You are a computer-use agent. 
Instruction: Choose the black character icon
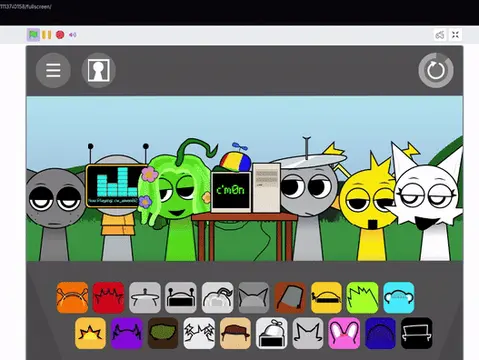[x=417, y=333]
